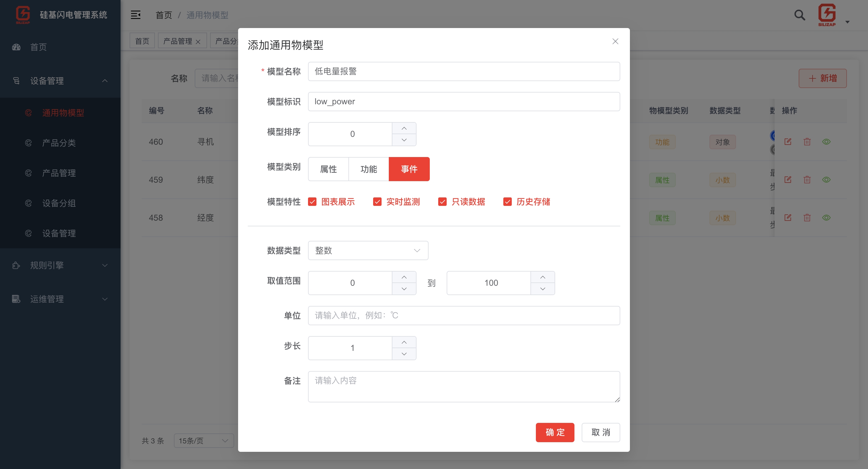
Task: Click into the 备注 text area
Action: tap(463, 386)
